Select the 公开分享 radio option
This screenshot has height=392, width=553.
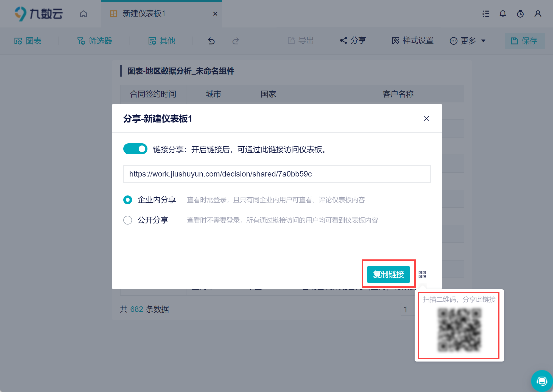128,220
